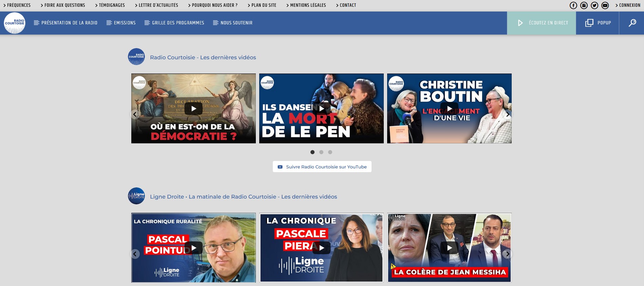
Task: Click the Radio Courtoisie logo in navbar
Action: click(x=15, y=23)
